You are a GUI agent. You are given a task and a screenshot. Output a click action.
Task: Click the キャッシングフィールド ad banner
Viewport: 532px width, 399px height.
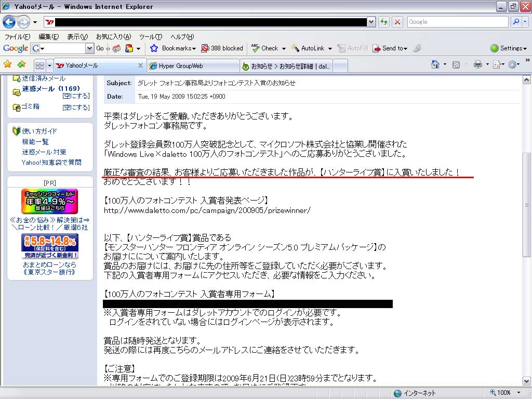pos(49,201)
